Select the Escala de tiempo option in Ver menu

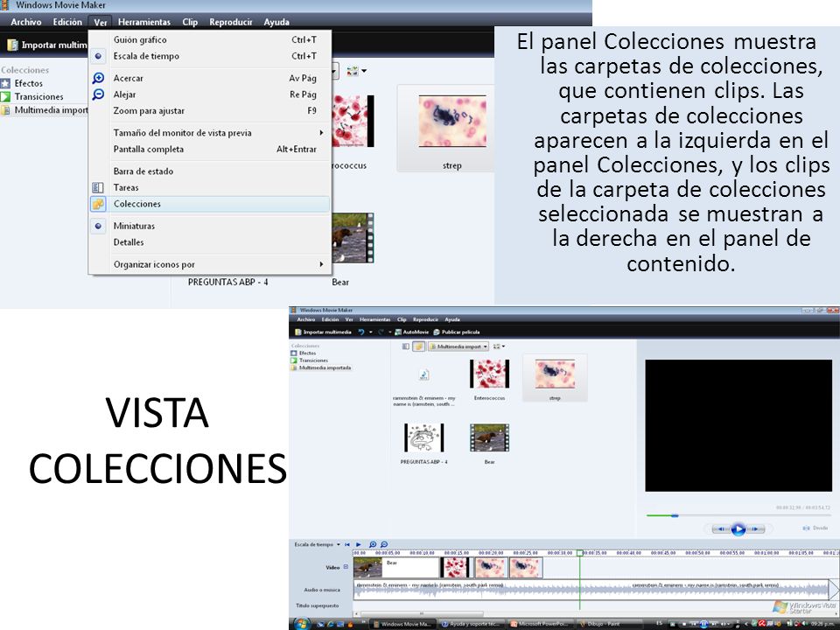210,56
